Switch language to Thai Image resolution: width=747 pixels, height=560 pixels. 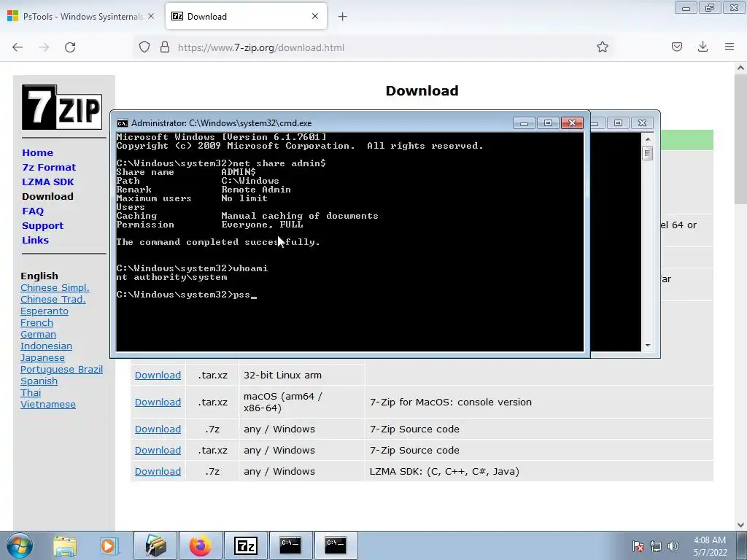(x=31, y=393)
